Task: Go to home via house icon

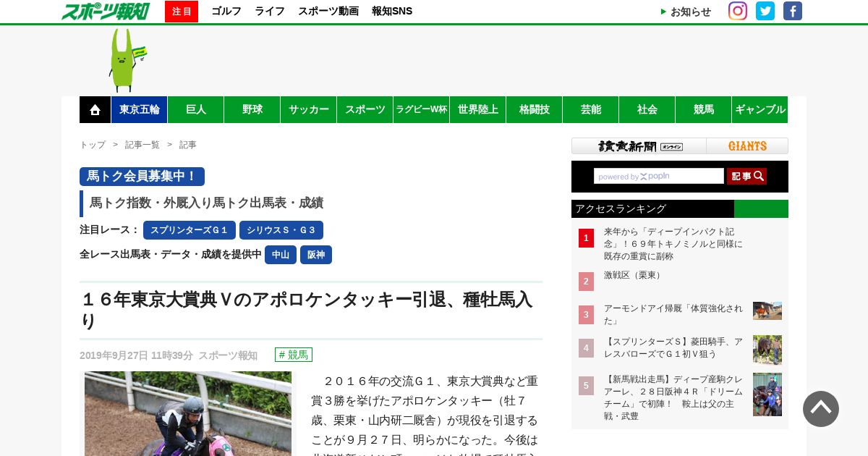Action: point(95,110)
